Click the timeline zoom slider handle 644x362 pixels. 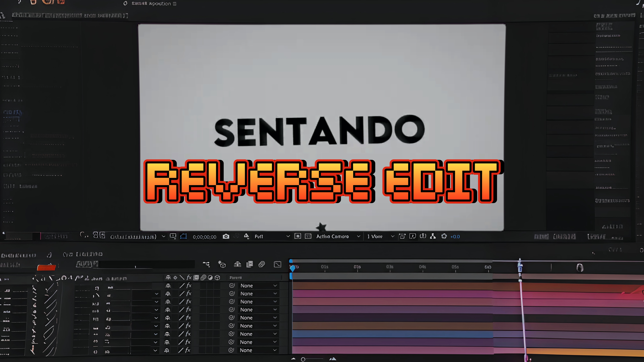click(x=303, y=359)
